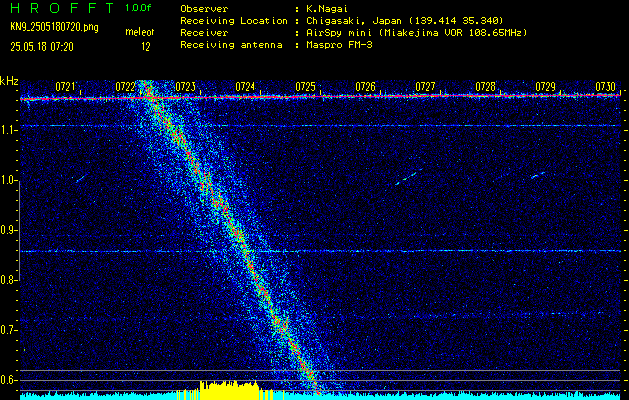Viewport: 629px width, 400px height.
Task: Click the HROFFT program title
Action: [62, 8]
